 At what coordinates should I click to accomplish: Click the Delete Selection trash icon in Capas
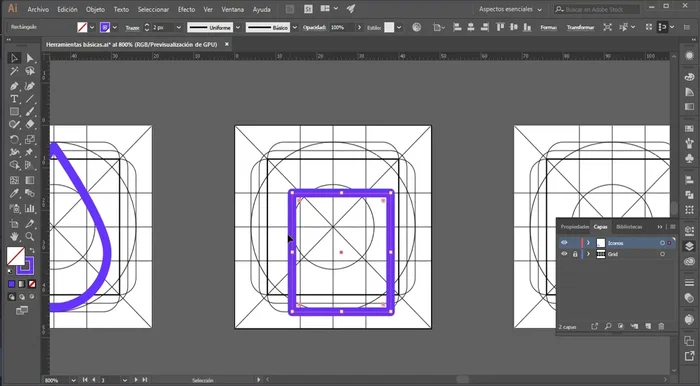[661, 327]
